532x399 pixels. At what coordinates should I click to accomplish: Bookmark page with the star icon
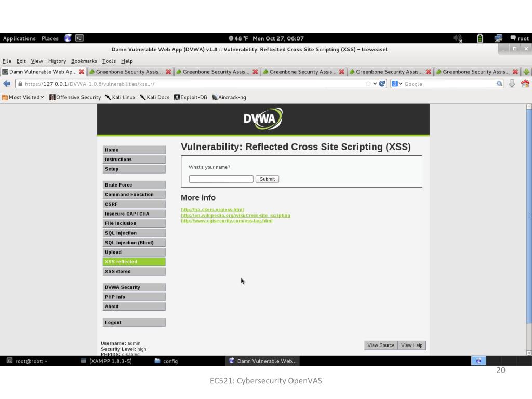coord(368,84)
